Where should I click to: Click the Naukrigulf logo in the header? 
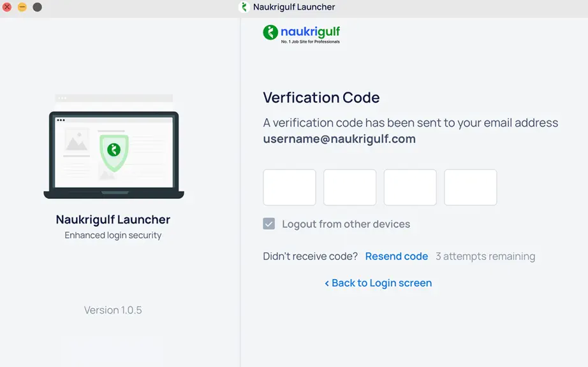pos(302,34)
